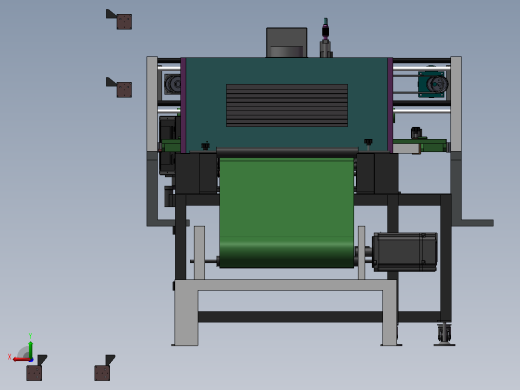Select the second brown bracket block below it

(119, 87)
